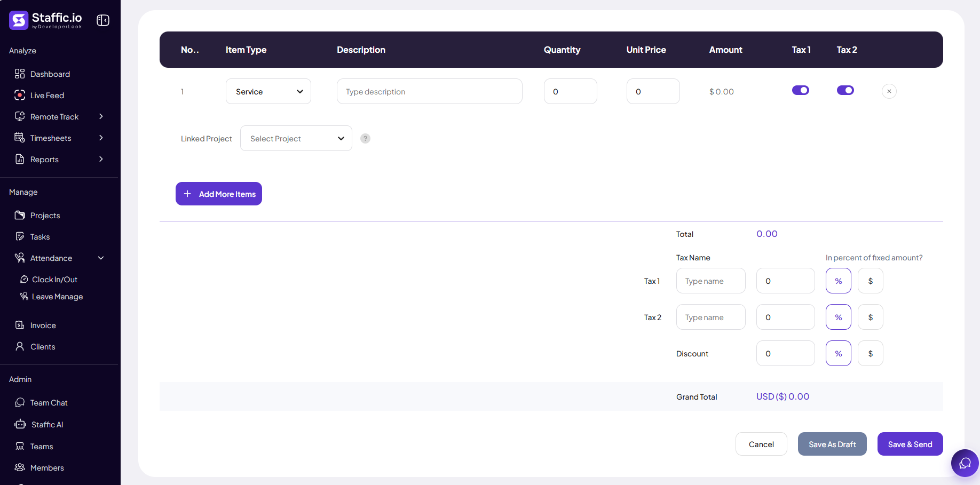Expand the Remote Track submenu chevron

101,116
